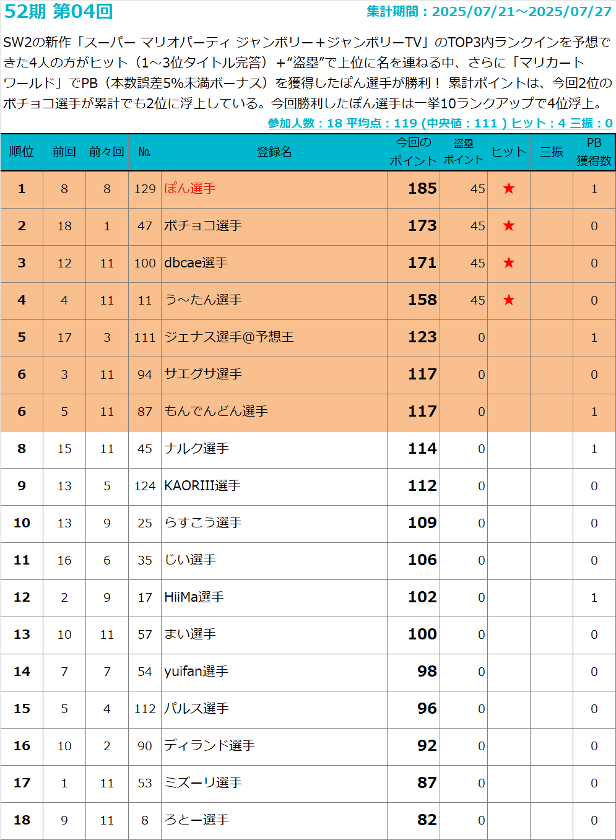Click the ろとー選手 name in the last row

click(196, 820)
